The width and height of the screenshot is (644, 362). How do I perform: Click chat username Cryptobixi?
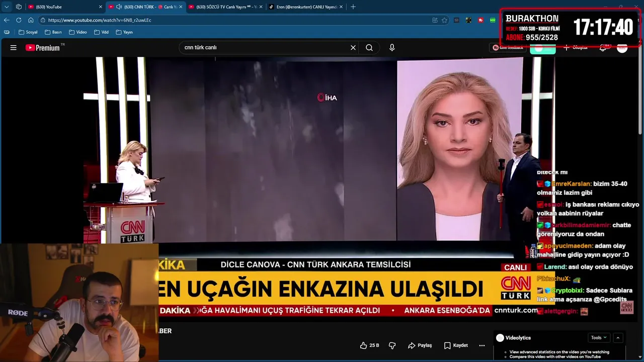point(568,291)
